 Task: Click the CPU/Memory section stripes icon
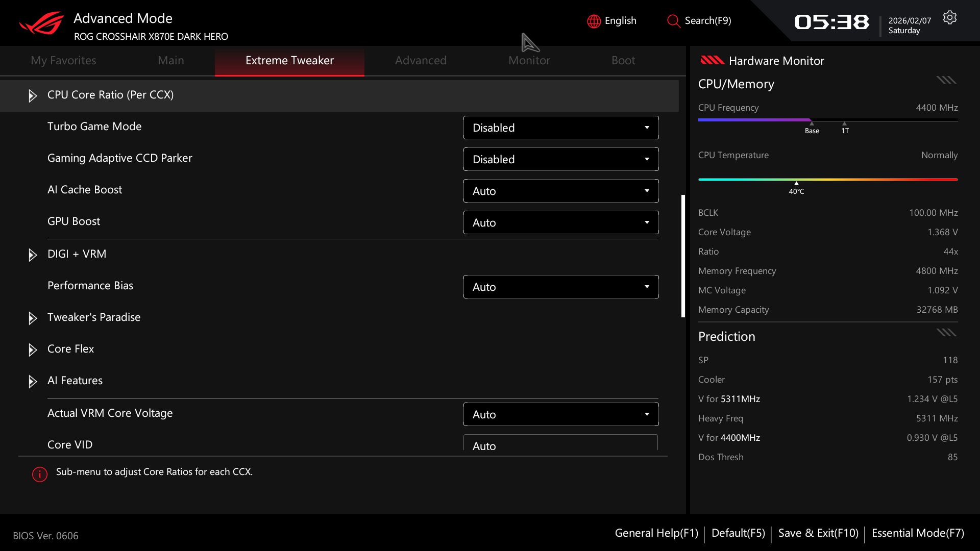click(x=946, y=80)
